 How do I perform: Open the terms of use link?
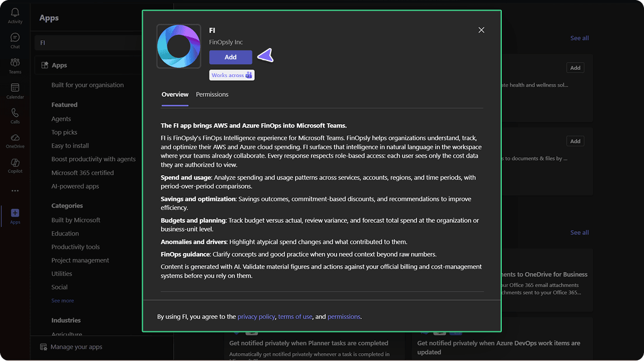(295, 317)
